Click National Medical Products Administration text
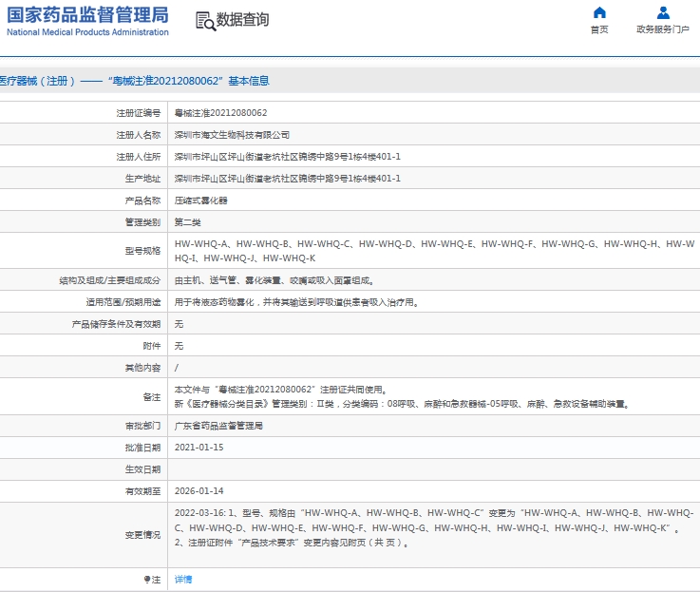This screenshot has height=592, width=700. pos(87,32)
